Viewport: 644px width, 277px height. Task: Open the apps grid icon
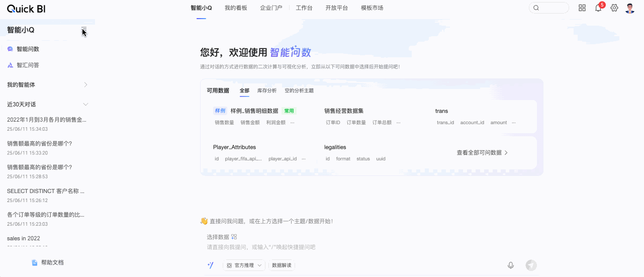(x=582, y=8)
